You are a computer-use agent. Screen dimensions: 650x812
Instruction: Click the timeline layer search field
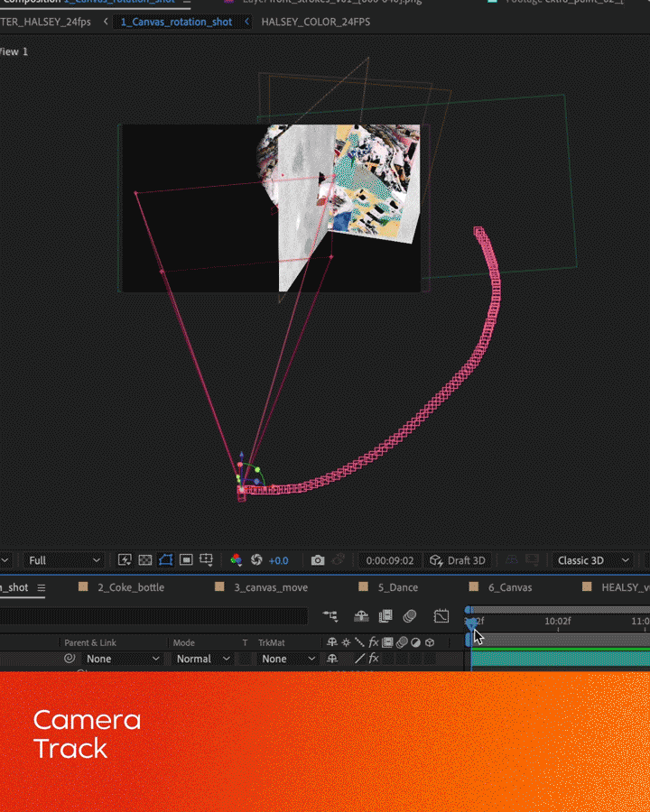point(154,616)
